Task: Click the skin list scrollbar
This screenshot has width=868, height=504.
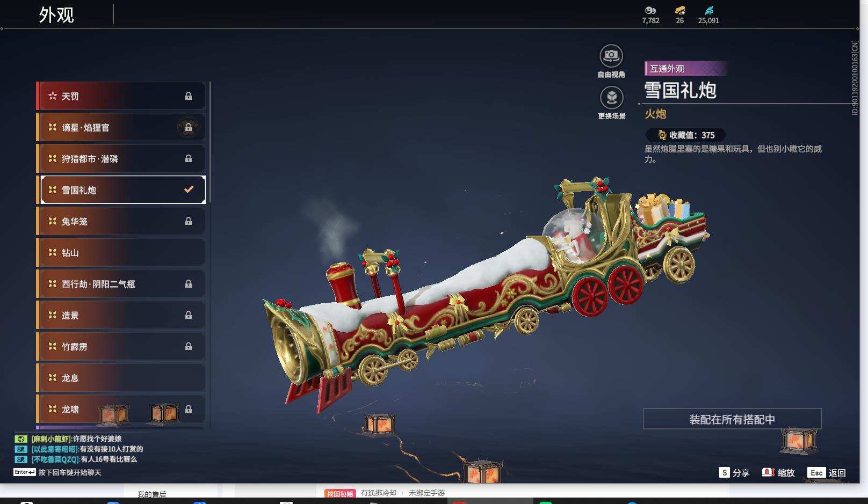Action: pyautogui.click(x=209, y=142)
